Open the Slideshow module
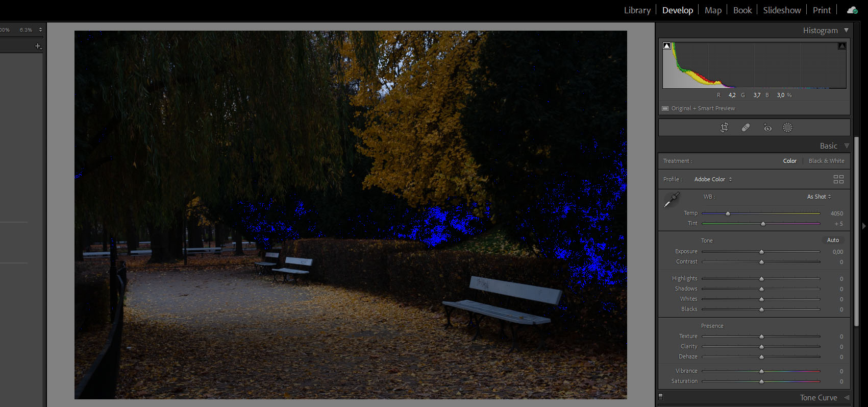This screenshot has height=407, width=868. 782,10
